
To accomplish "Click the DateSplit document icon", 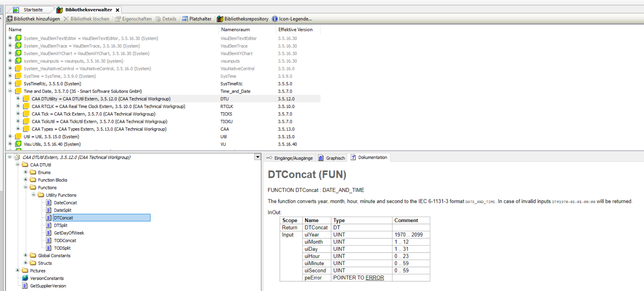I will (49, 210).
